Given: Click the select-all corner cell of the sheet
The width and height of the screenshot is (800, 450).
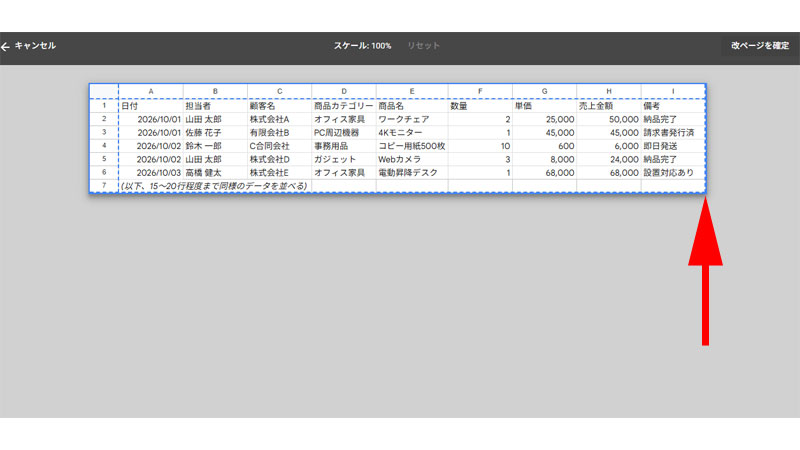Looking at the screenshot, I should tap(104, 91).
